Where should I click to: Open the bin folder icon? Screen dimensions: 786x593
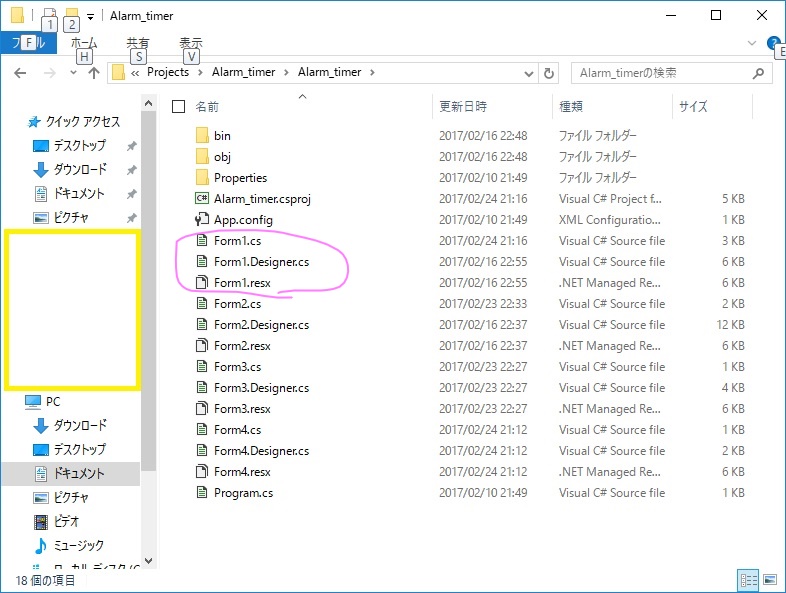[202, 135]
